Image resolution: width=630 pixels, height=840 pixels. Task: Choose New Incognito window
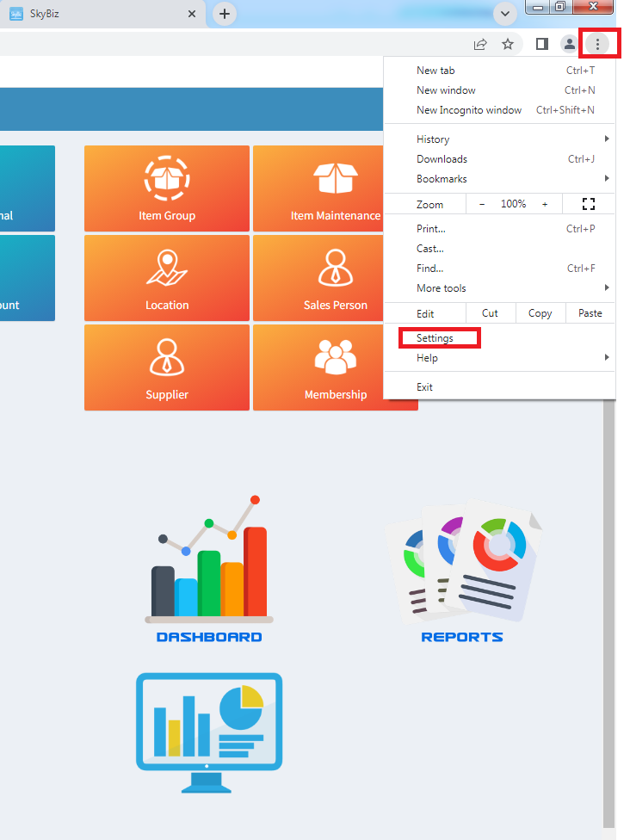469,110
